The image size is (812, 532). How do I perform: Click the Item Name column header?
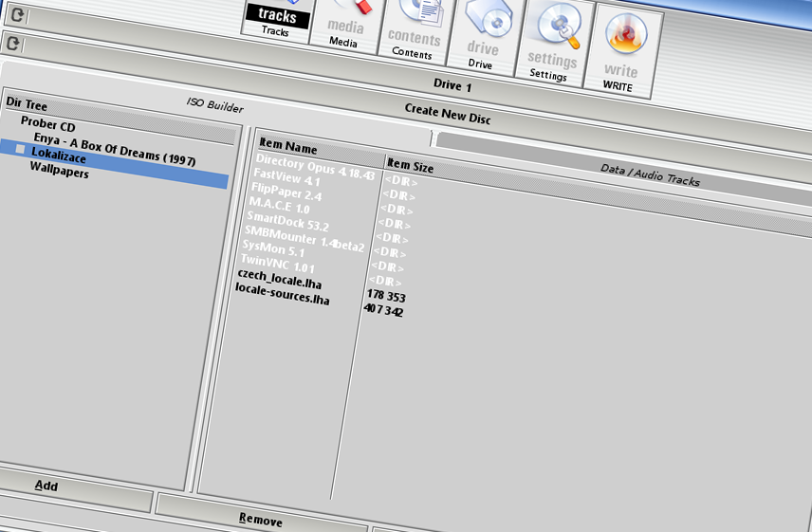coord(288,146)
